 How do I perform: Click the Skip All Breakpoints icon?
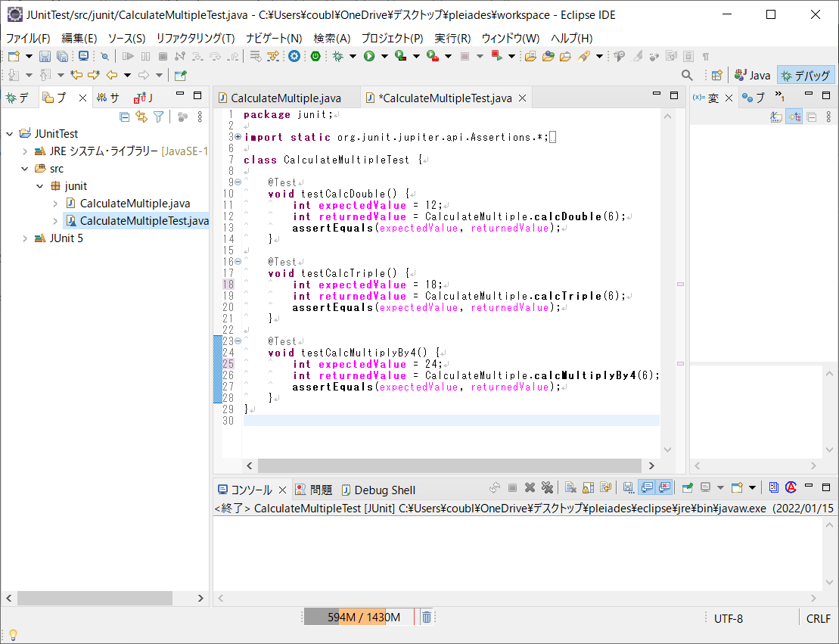coord(105,56)
